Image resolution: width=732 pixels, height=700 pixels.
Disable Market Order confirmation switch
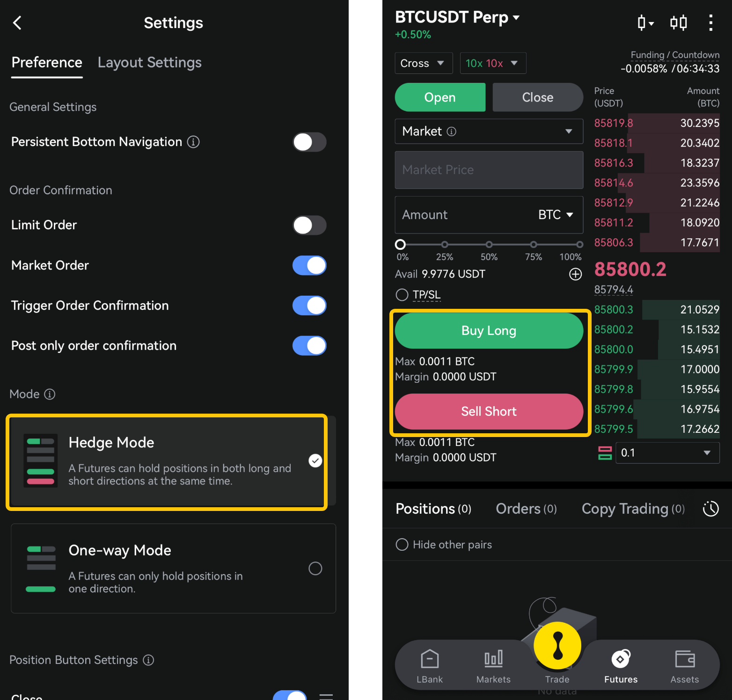(309, 265)
